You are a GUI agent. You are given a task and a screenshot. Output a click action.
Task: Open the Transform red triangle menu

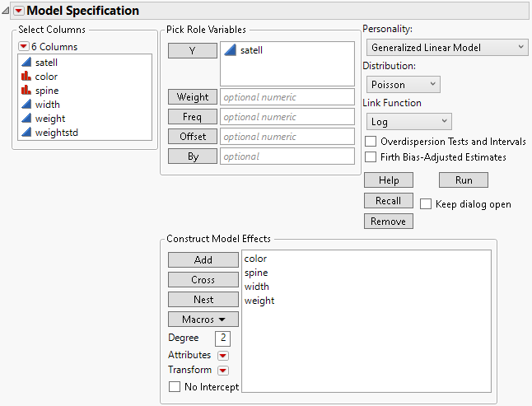pyautogui.click(x=222, y=371)
